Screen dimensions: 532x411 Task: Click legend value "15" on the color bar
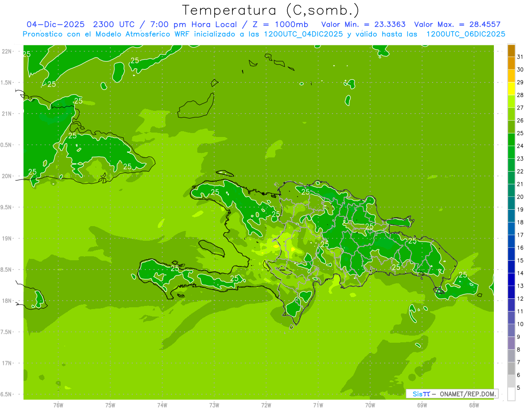tap(520, 261)
